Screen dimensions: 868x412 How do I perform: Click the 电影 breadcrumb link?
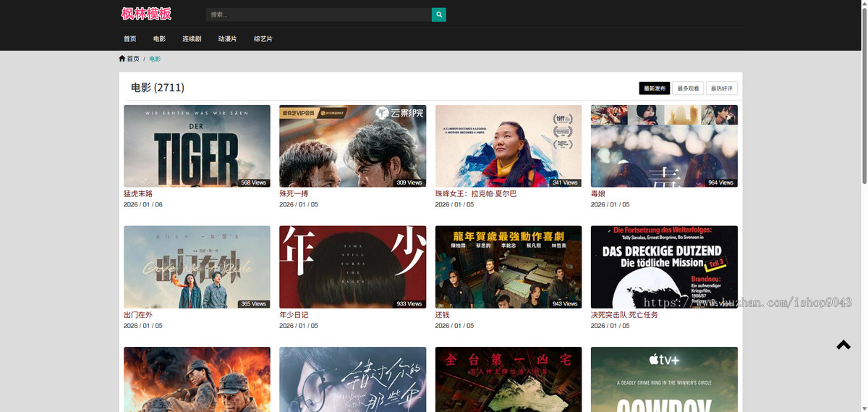[x=155, y=59]
